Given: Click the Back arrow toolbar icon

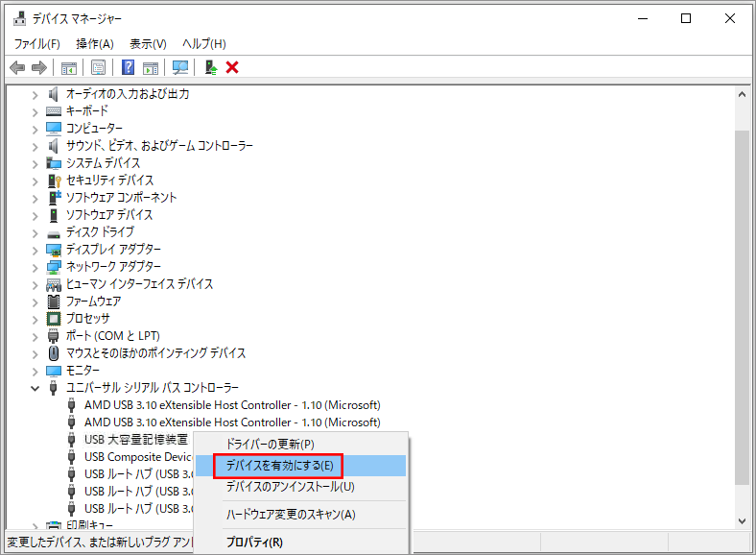Looking at the screenshot, I should click(17, 67).
